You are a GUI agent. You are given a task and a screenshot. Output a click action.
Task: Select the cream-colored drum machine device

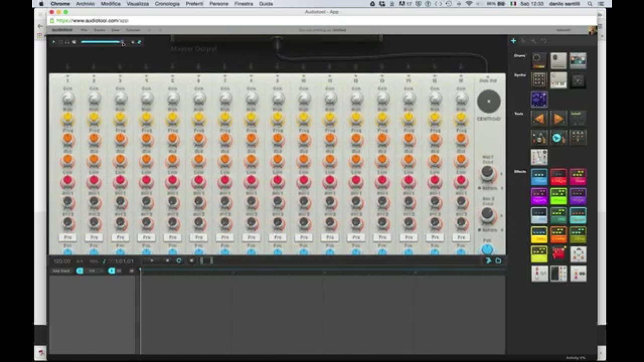[558, 60]
